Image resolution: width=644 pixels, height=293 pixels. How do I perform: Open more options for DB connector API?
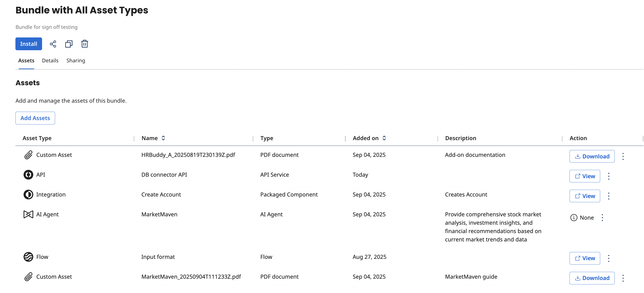(609, 176)
